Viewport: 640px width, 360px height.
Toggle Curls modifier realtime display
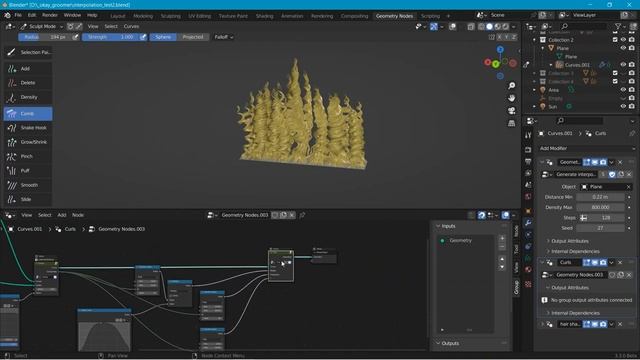[595, 262]
